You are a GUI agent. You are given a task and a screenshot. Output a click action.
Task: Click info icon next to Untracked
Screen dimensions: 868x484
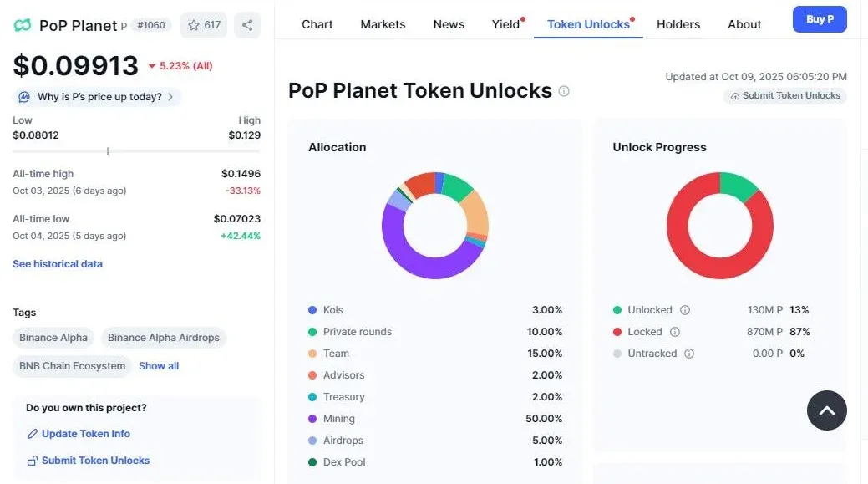pos(689,354)
